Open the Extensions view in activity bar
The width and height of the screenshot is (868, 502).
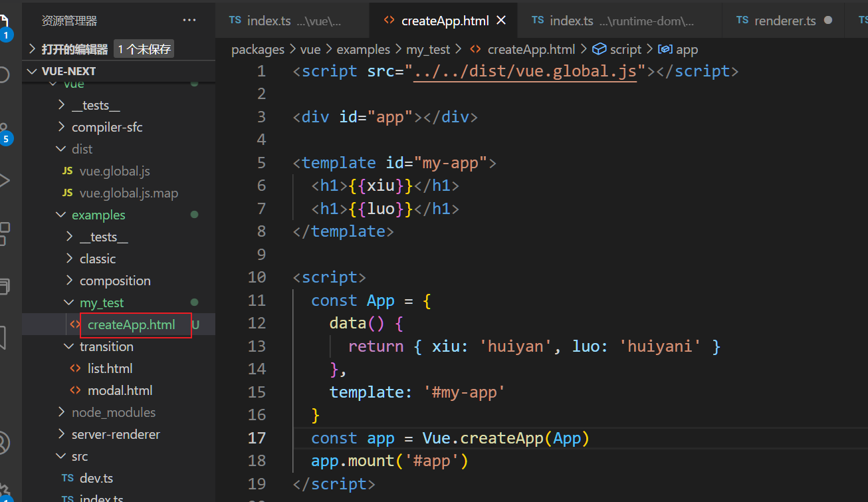click(5, 233)
